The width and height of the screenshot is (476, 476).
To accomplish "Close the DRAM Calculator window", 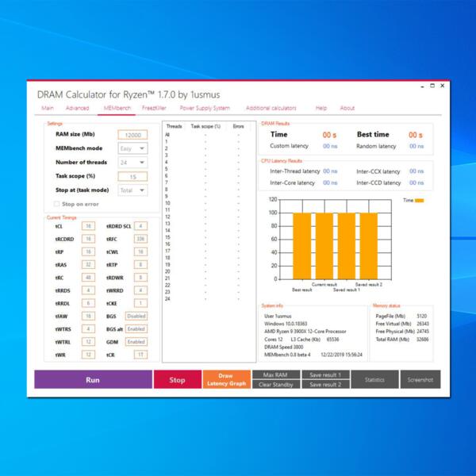I will pos(443,86).
